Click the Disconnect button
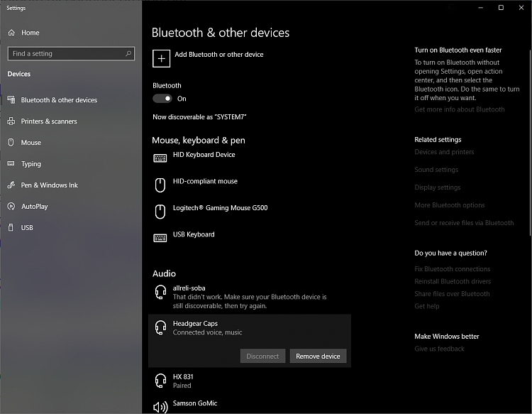Screen dimensions: 532x414 point(262,356)
